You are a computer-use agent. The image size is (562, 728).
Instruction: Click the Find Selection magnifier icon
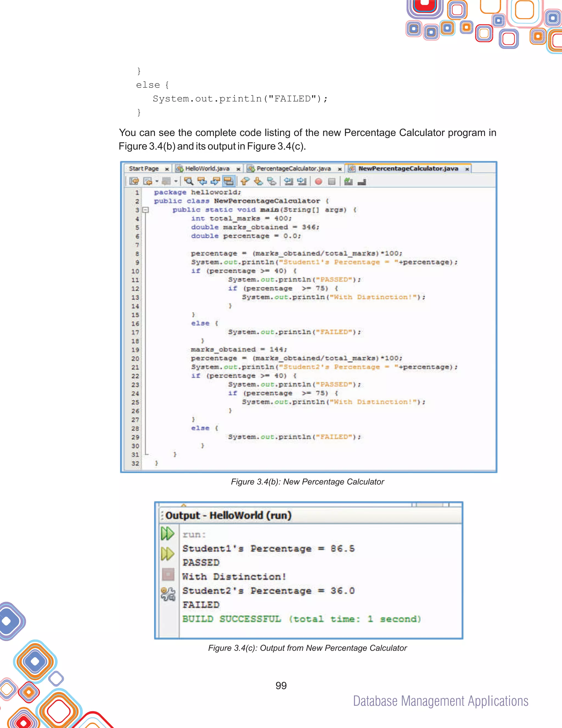pyautogui.click(x=189, y=181)
